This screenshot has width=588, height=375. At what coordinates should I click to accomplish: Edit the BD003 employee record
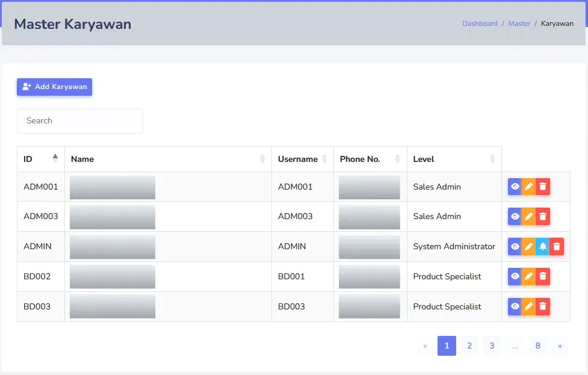point(529,306)
